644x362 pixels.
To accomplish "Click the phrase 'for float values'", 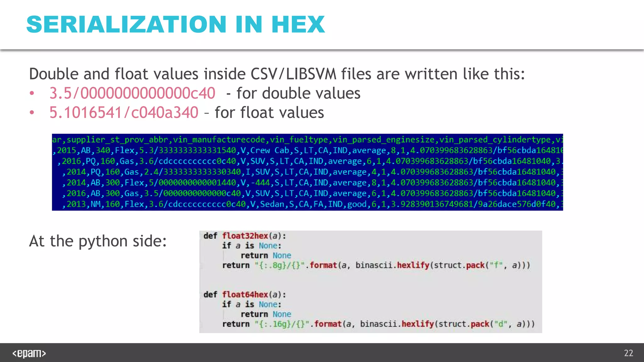I will tap(269, 112).
